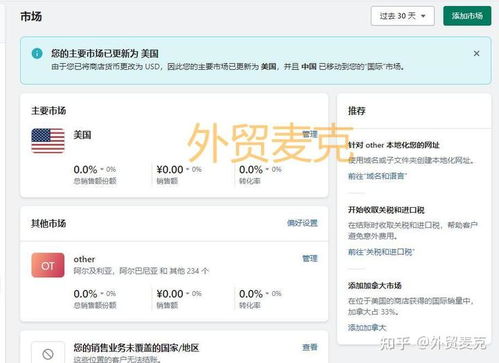Click the 添加市场 button
499x363 pixels.
coord(467,16)
